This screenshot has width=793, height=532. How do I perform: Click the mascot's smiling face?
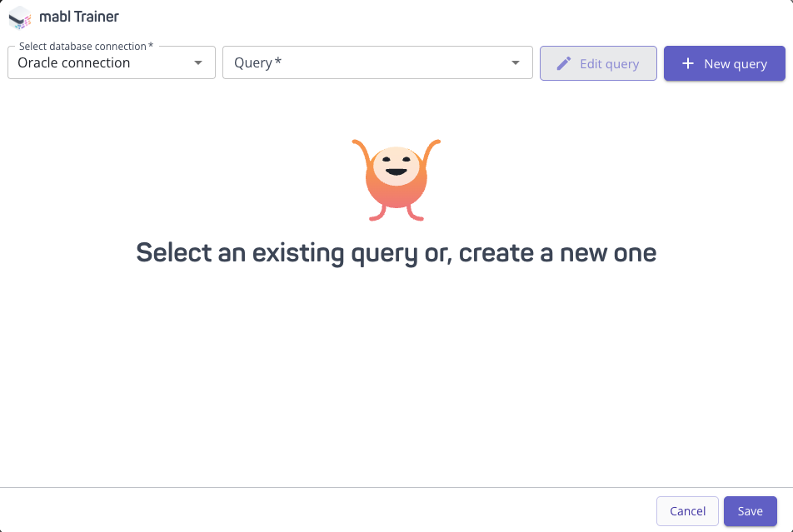tap(396, 167)
